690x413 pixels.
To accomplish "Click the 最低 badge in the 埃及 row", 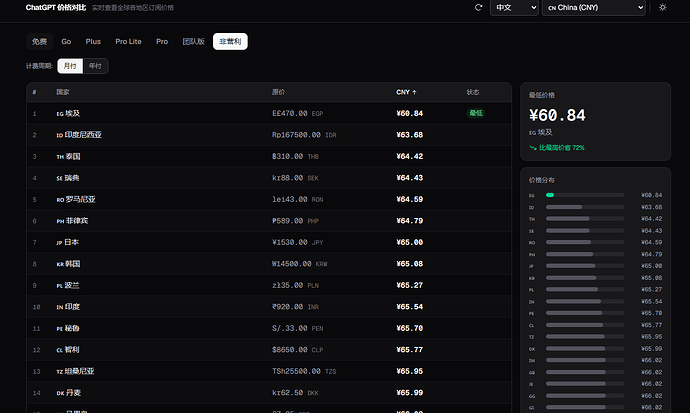I will coord(476,113).
